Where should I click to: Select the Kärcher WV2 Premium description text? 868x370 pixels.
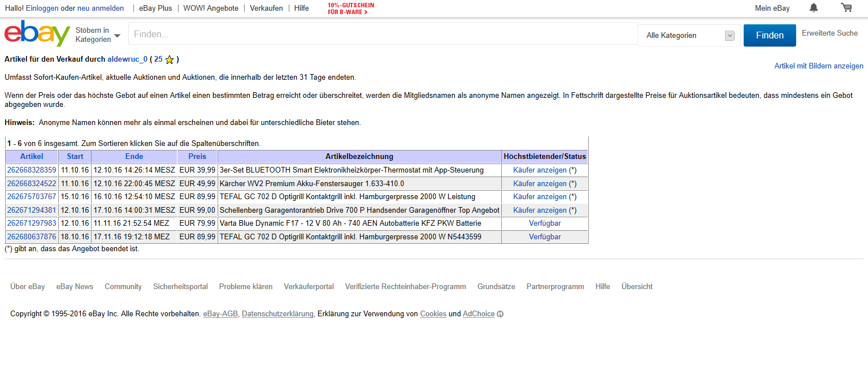(x=312, y=183)
